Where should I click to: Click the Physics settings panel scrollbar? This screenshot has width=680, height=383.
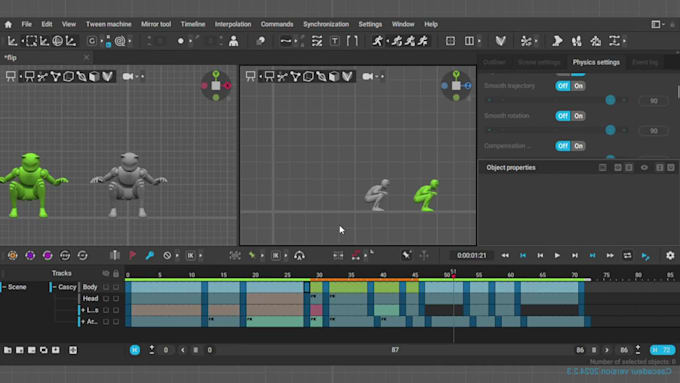[x=678, y=92]
